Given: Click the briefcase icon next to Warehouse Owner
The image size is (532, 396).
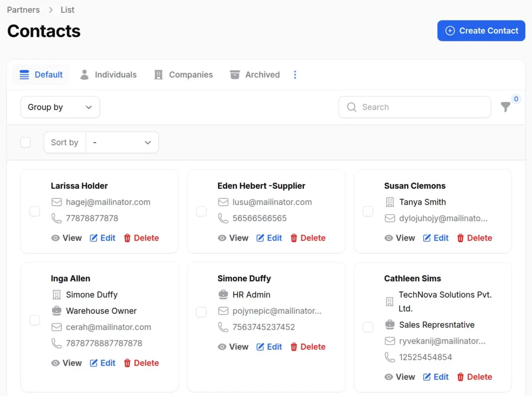Looking at the screenshot, I should point(57,311).
